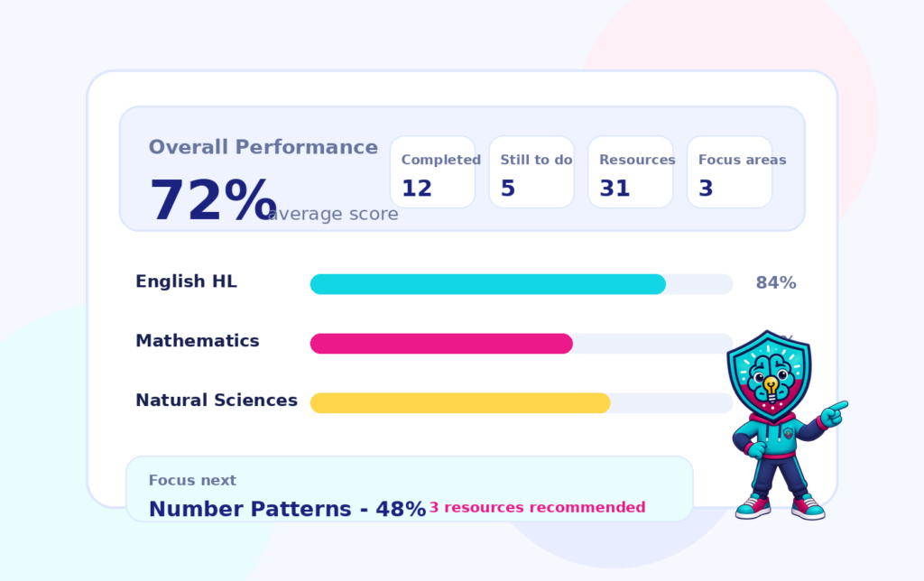Click the Natural Sciences yellow progress bar
Image resolution: width=924 pixels, height=581 pixels.
point(522,403)
